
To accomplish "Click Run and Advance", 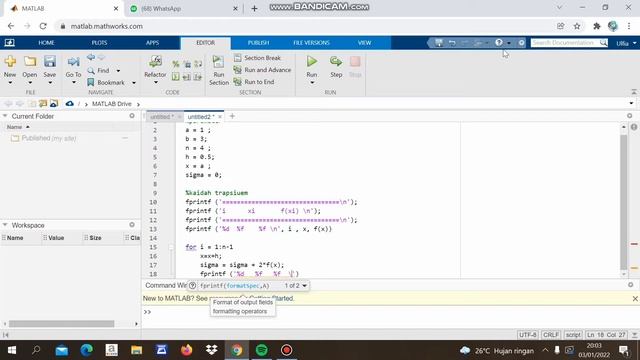I will point(262,70).
